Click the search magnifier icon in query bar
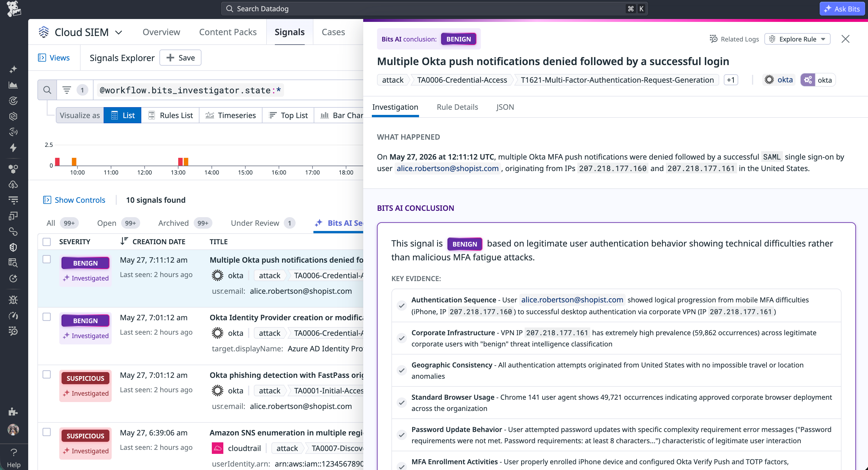This screenshot has height=470, width=868. (47, 90)
